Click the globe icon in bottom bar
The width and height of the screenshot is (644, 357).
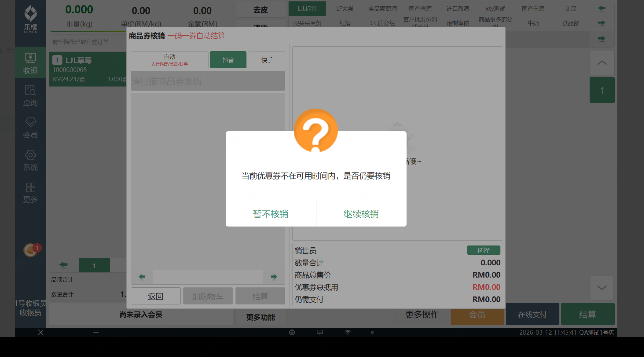292,332
